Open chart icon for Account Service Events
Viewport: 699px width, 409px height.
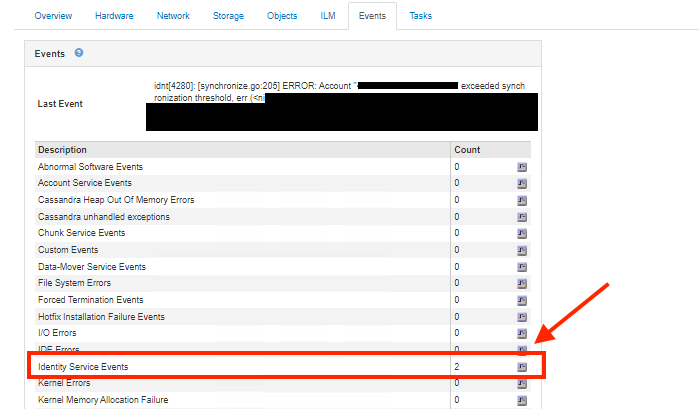point(521,184)
